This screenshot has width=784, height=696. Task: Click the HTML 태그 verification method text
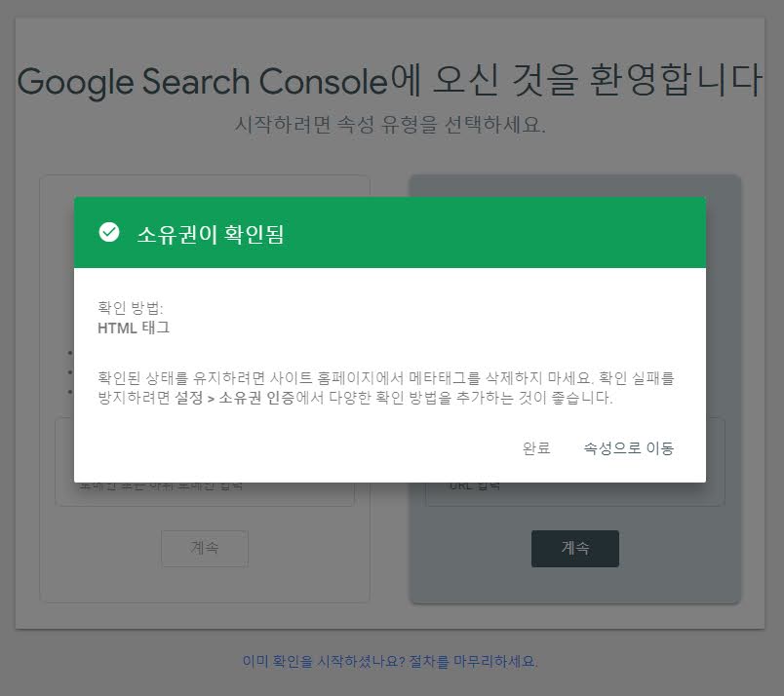click(x=134, y=328)
